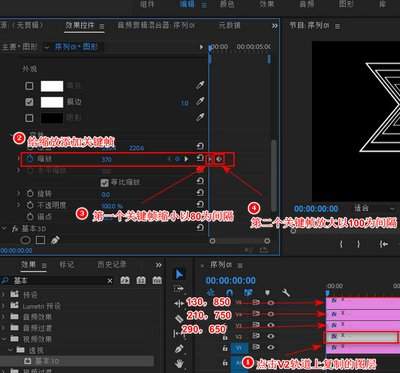Open the white 描边 color swatch
The height and width of the screenshot is (373, 400).
tap(52, 102)
